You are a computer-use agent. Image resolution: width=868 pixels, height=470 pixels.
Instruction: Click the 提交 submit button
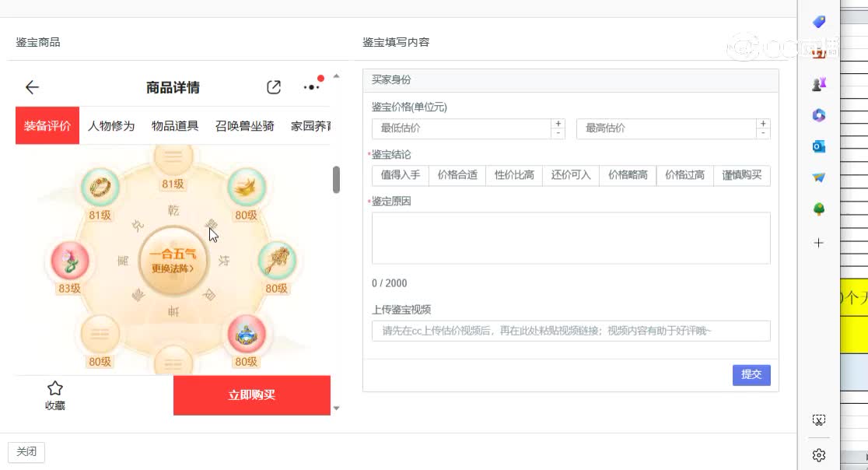751,375
